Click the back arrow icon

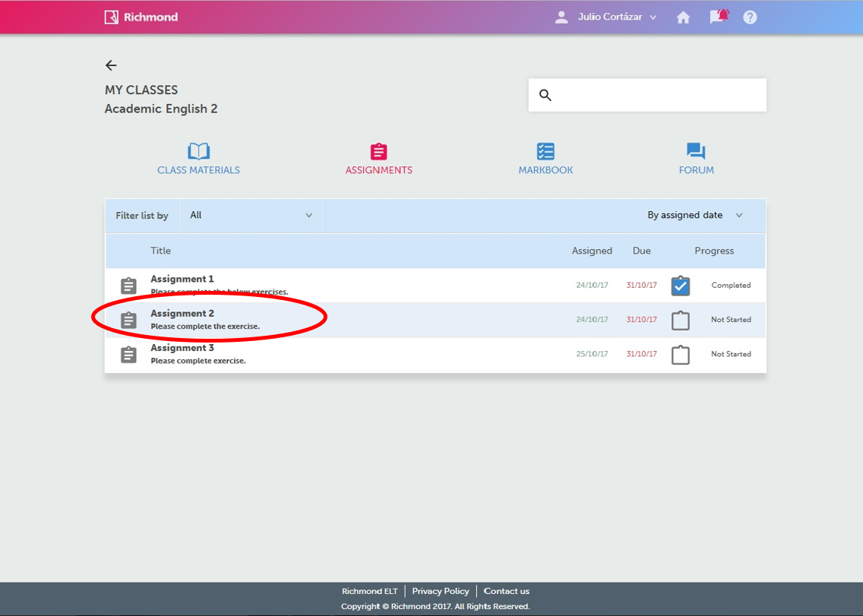(111, 65)
